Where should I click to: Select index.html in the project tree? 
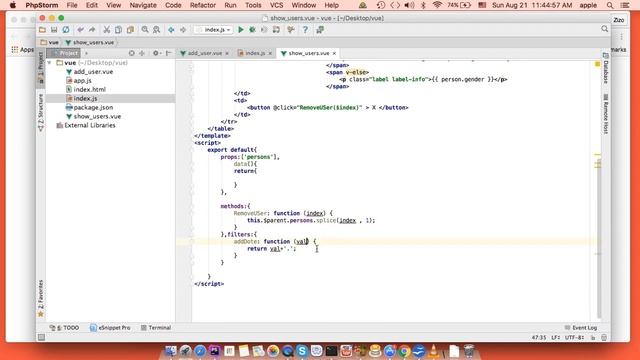coord(86,89)
